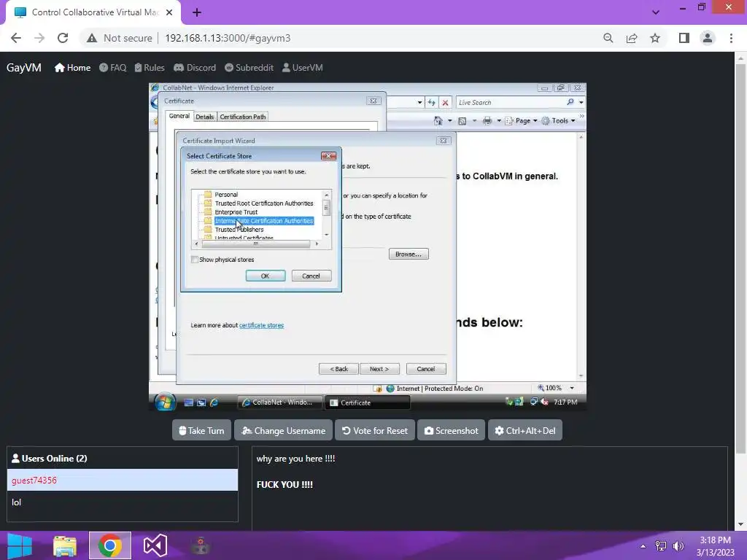
Task: Select Trusted Root Certification Authorities store
Action: 264,203
